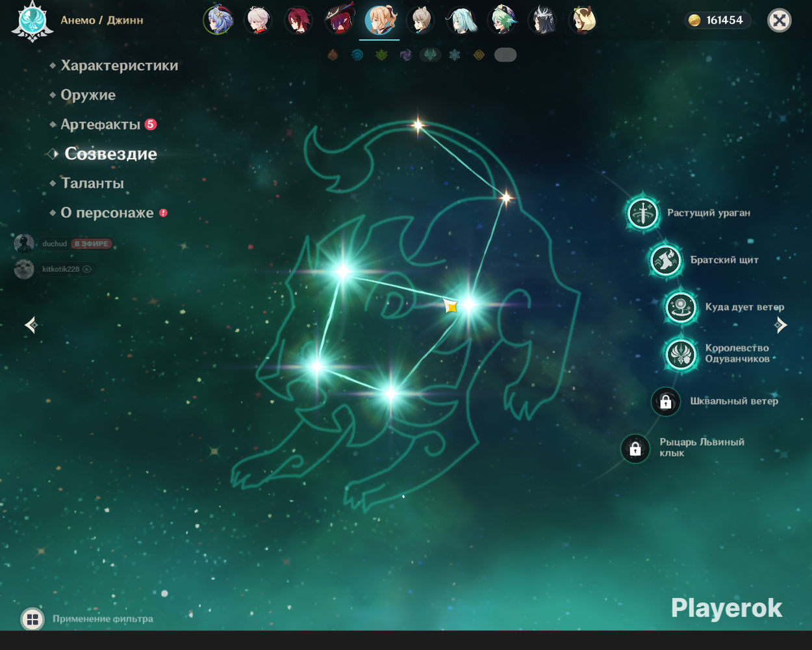Select the green-haired character portrait with glasses
Screen dimensions: 812x650
tap(501, 20)
